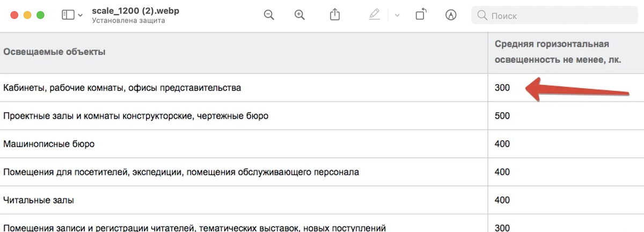
Task: Click the zoom out magnifier icon
Action: 269,15
